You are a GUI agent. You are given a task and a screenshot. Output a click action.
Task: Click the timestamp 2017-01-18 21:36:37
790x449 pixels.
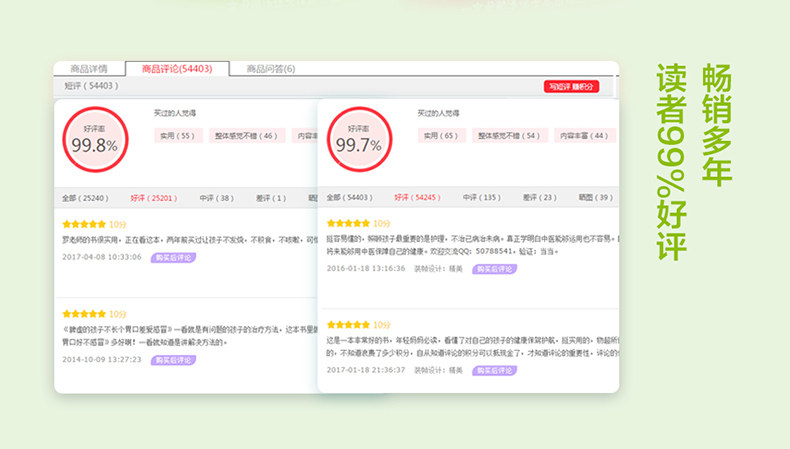(x=366, y=370)
